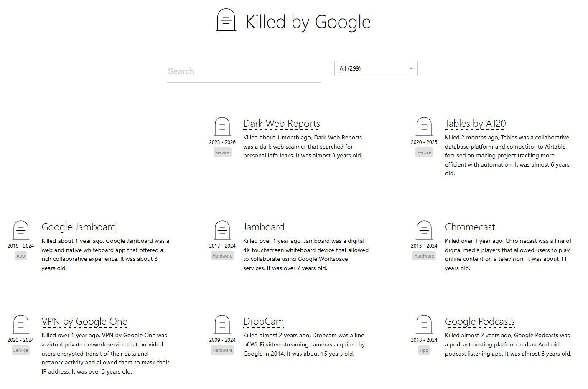Click the DropCam description paragraph
The image size is (588, 389).
pos(304,344)
